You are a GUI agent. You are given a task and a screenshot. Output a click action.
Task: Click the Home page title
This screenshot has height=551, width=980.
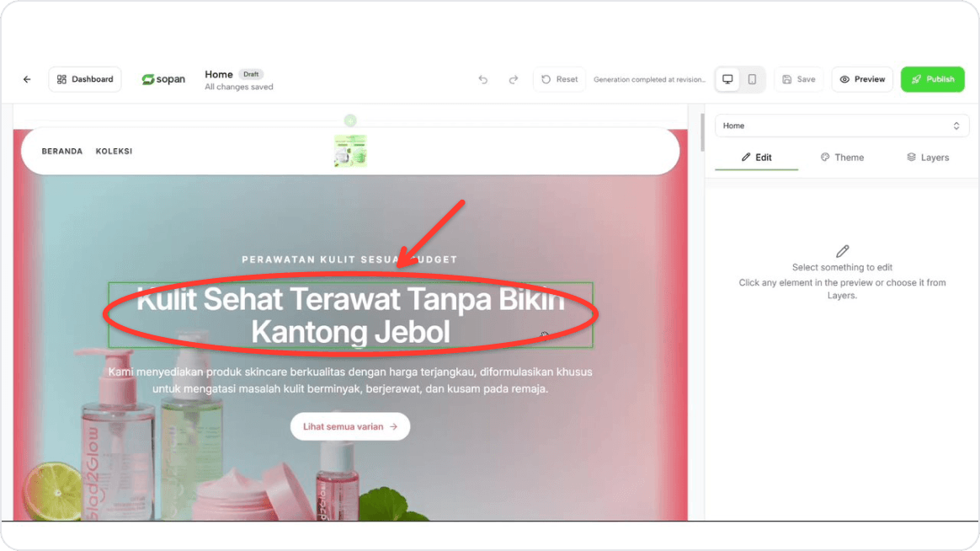tap(219, 74)
